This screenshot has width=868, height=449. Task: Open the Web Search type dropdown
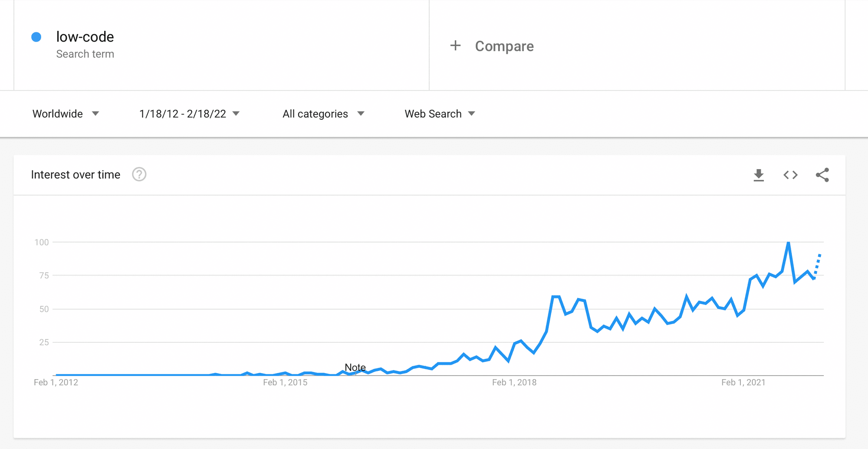pyautogui.click(x=439, y=114)
